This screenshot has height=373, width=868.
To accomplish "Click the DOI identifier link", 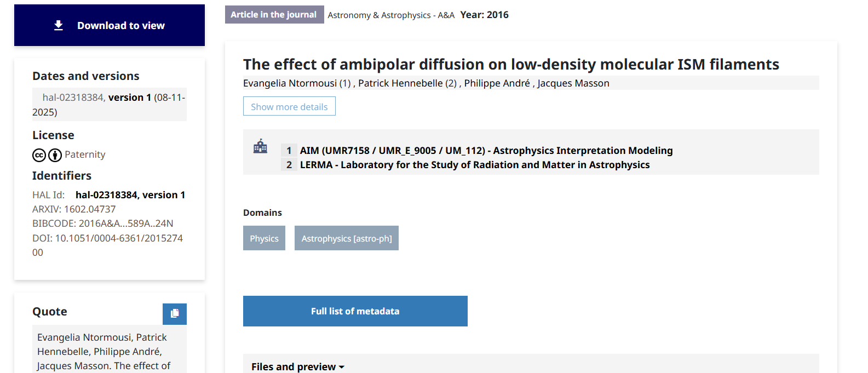I will 119,238.
